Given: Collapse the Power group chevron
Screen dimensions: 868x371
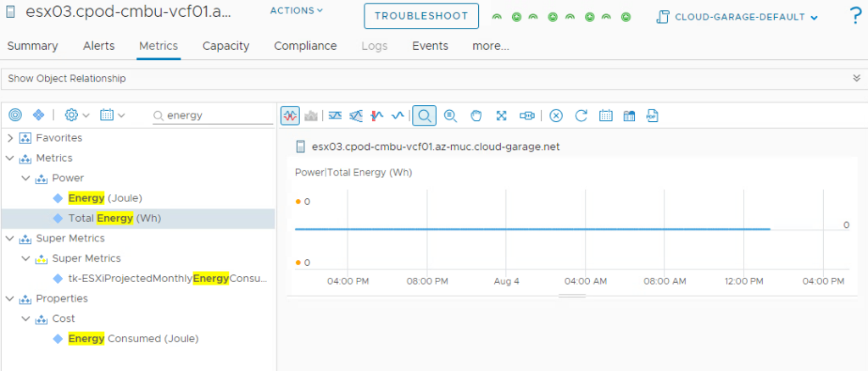Looking at the screenshot, I should 26,178.
